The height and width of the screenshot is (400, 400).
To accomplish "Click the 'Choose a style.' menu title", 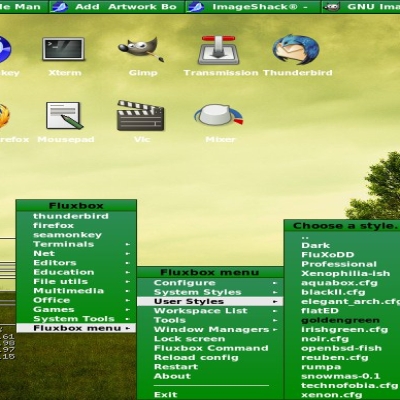I will click(x=342, y=226).
